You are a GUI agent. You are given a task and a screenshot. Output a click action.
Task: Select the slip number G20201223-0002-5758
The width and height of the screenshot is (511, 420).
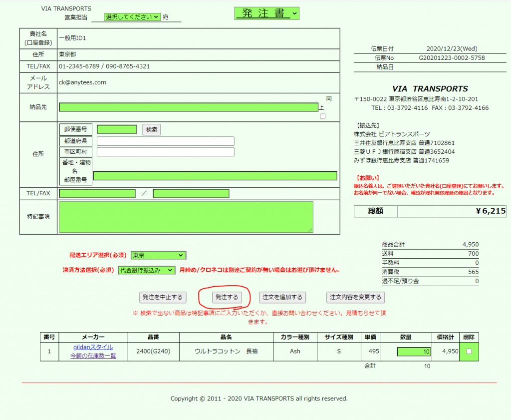(452, 58)
